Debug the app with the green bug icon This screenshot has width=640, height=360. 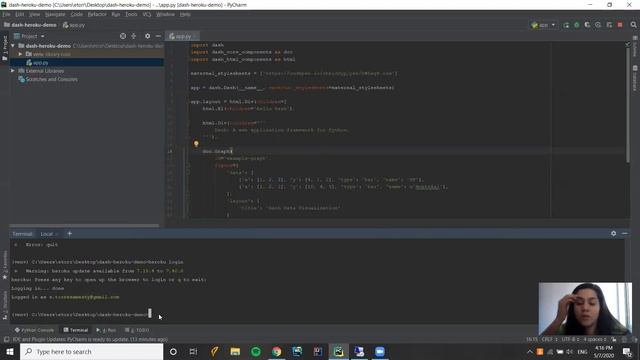577,25
